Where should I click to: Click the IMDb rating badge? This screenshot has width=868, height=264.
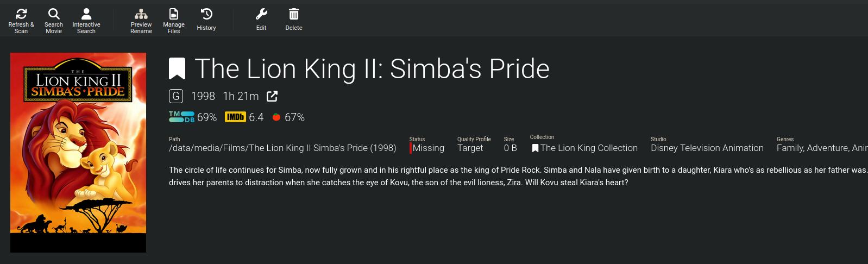[x=235, y=117]
